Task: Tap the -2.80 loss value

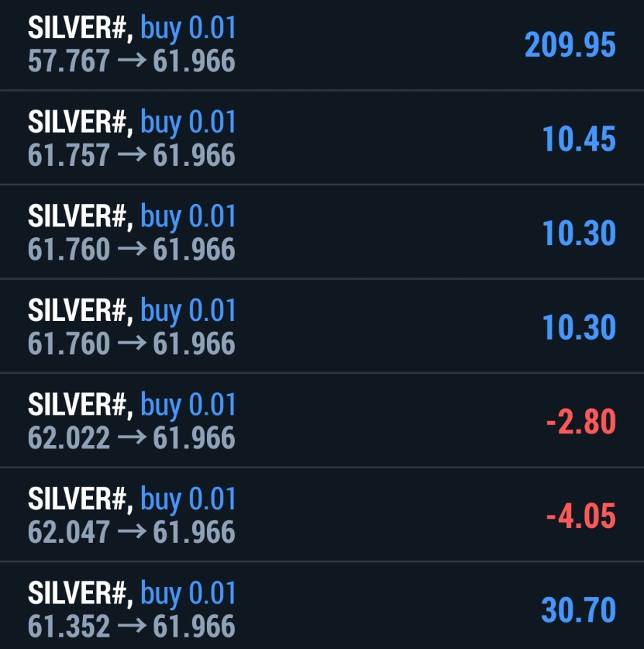Action: [x=581, y=422]
